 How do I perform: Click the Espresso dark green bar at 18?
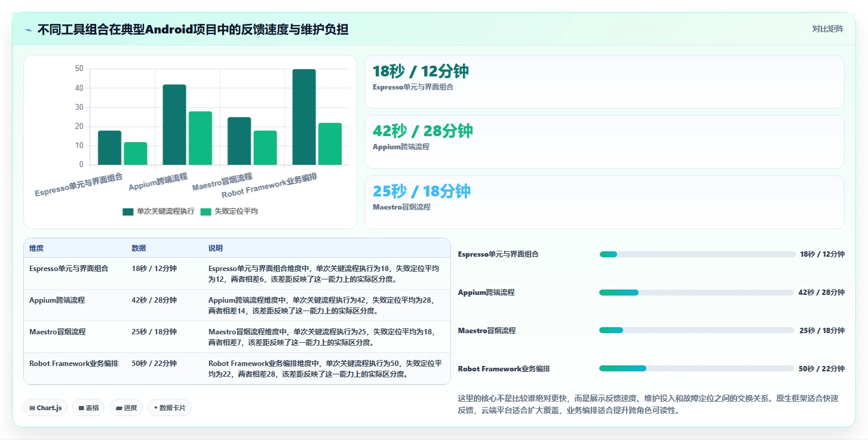click(109, 147)
